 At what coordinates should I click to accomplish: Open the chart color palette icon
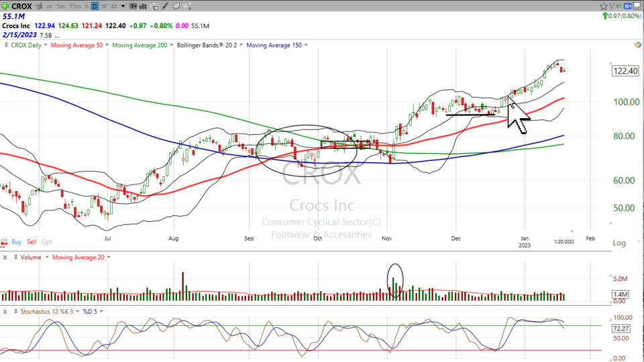click(x=637, y=45)
